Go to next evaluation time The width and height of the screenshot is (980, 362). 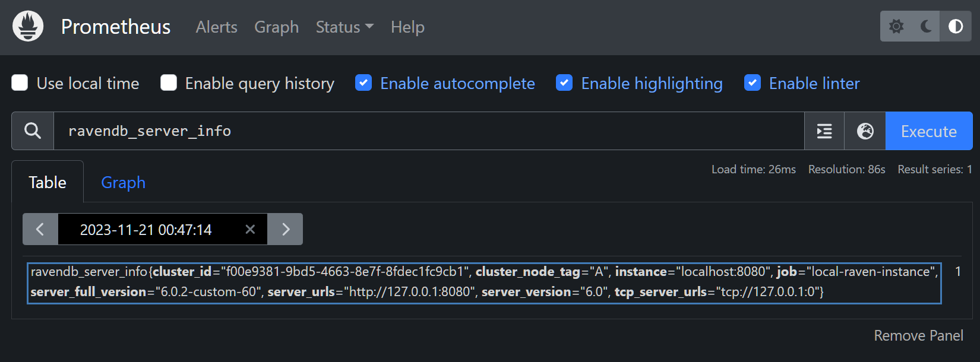285,229
